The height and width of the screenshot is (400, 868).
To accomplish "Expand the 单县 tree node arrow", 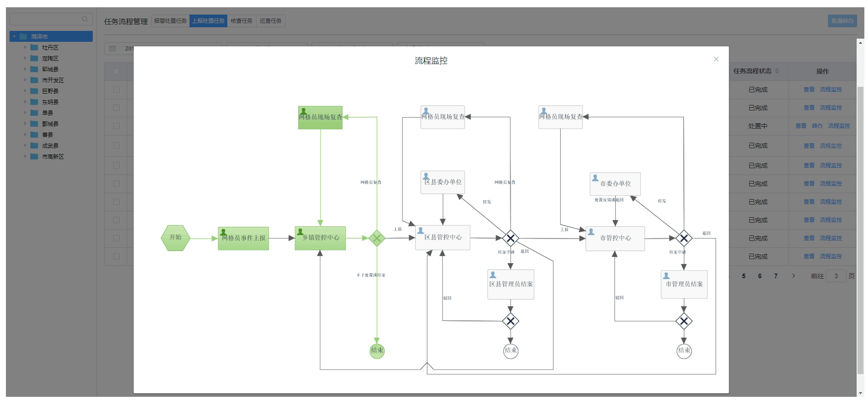I will (25, 113).
